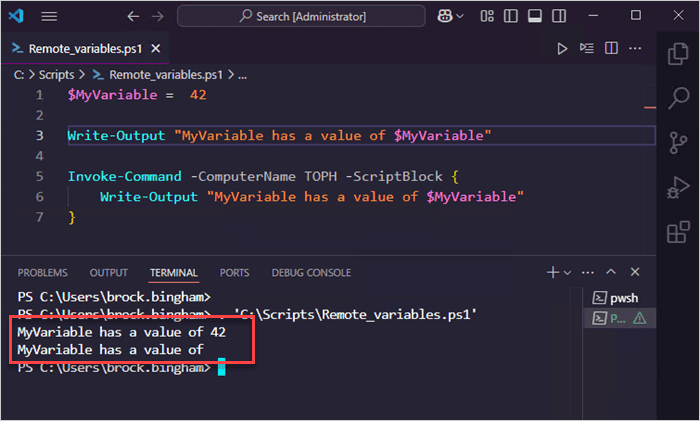The image size is (700, 421).
Task: Go back with the left arrow
Action: (133, 17)
